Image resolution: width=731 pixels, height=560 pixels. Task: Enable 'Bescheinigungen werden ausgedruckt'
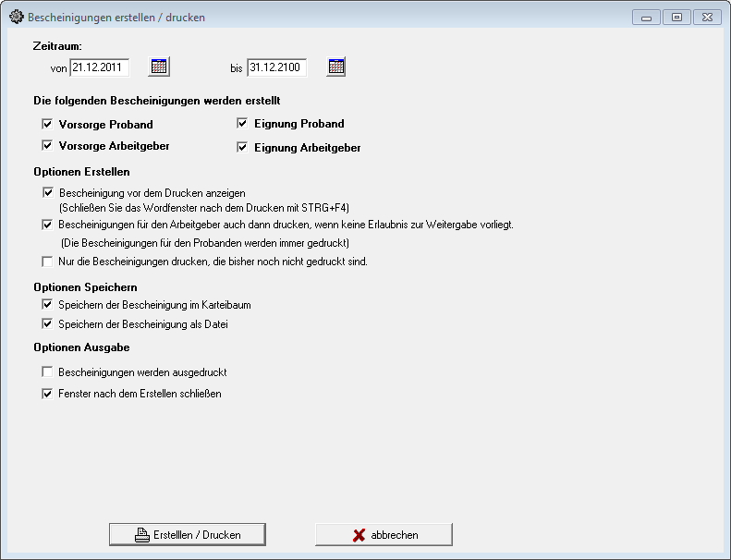click(x=48, y=372)
